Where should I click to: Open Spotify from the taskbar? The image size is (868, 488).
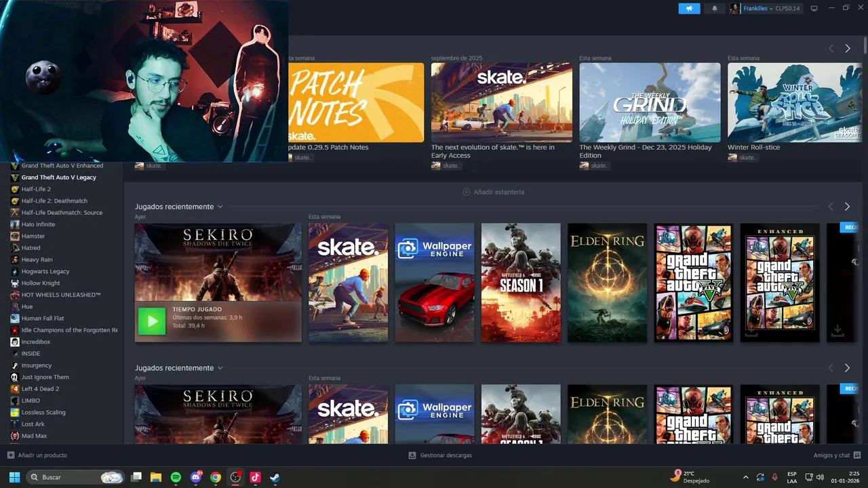[176, 477]
